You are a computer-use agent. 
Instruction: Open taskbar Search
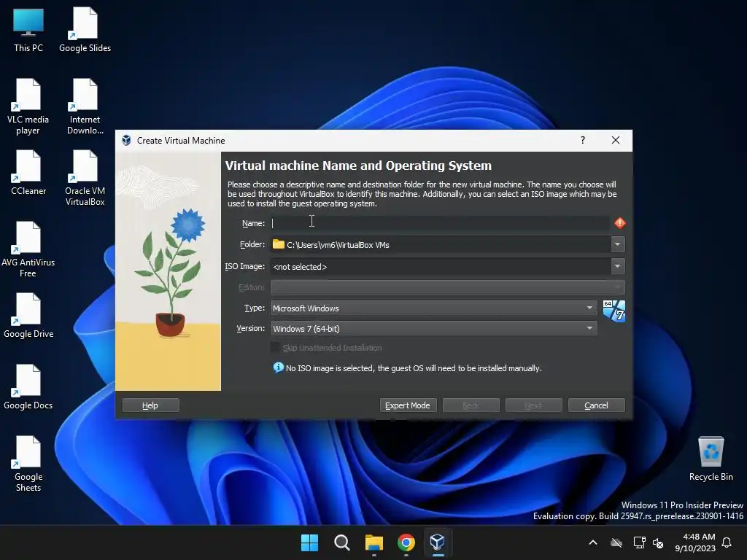341,542
